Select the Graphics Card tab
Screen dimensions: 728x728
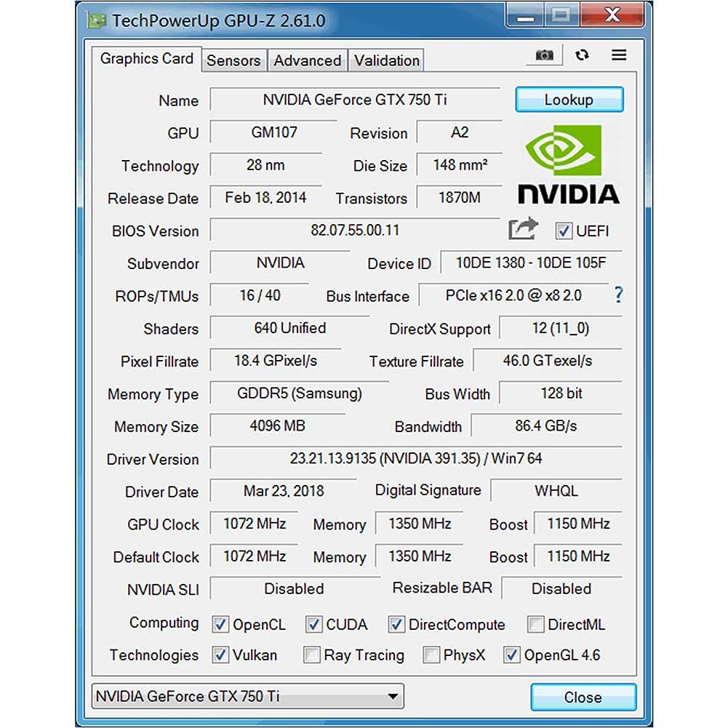tap(147, 59)
